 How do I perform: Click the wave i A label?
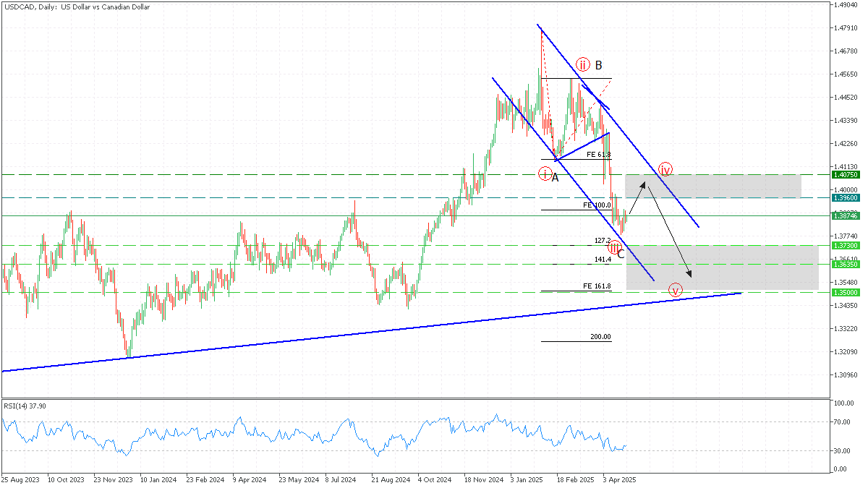pos(549,174)
